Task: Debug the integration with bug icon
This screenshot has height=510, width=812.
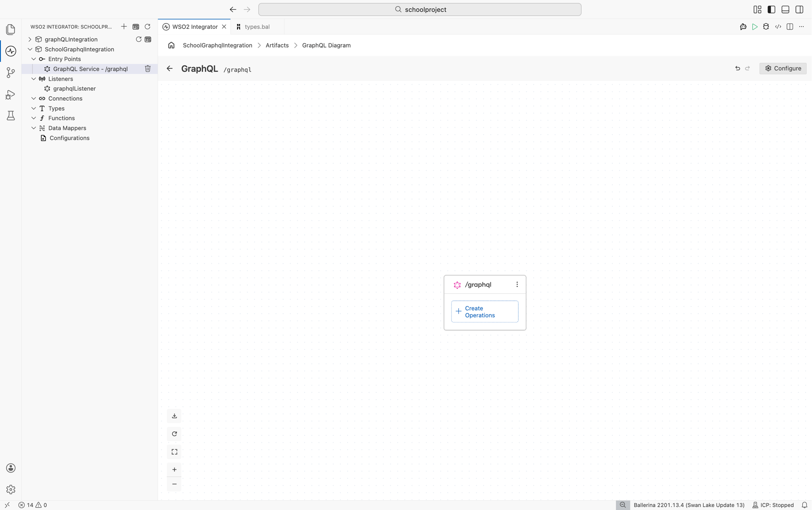Action: click(x=766, y=27)
